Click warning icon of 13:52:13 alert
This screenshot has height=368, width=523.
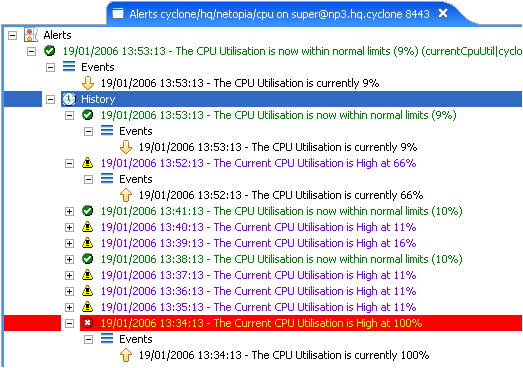[88, 163]
